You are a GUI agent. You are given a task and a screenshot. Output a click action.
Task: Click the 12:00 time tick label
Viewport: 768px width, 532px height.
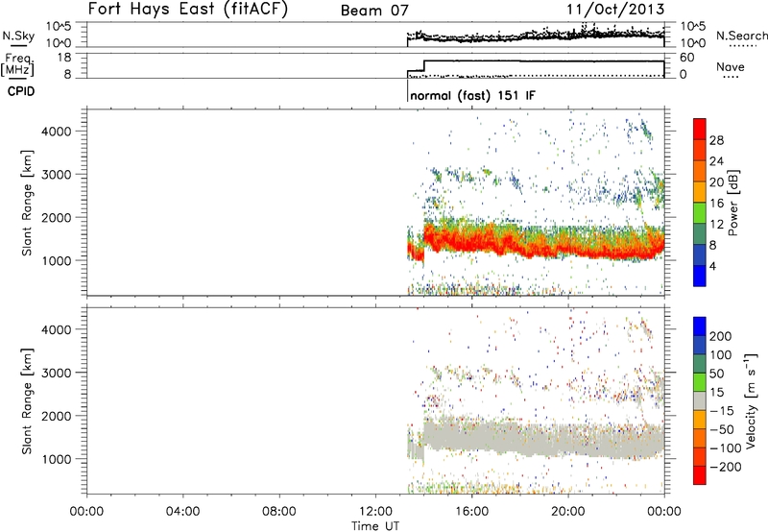(375, 512)
